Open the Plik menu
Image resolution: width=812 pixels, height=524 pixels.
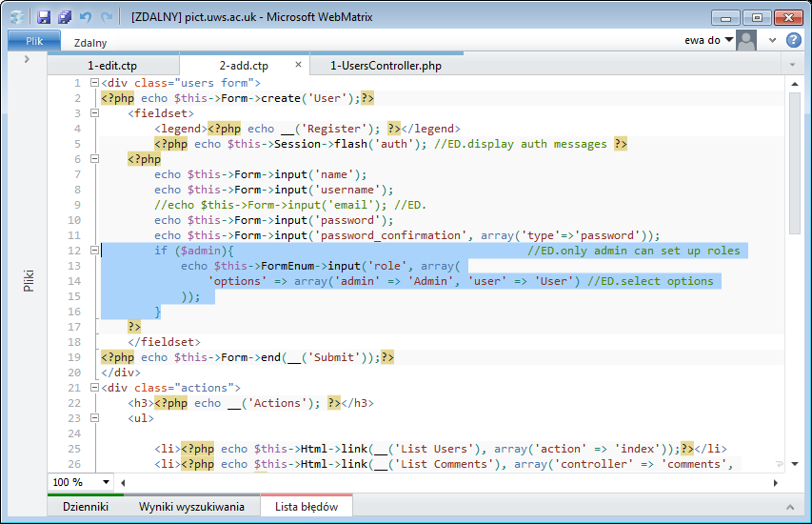click(34, 41)
